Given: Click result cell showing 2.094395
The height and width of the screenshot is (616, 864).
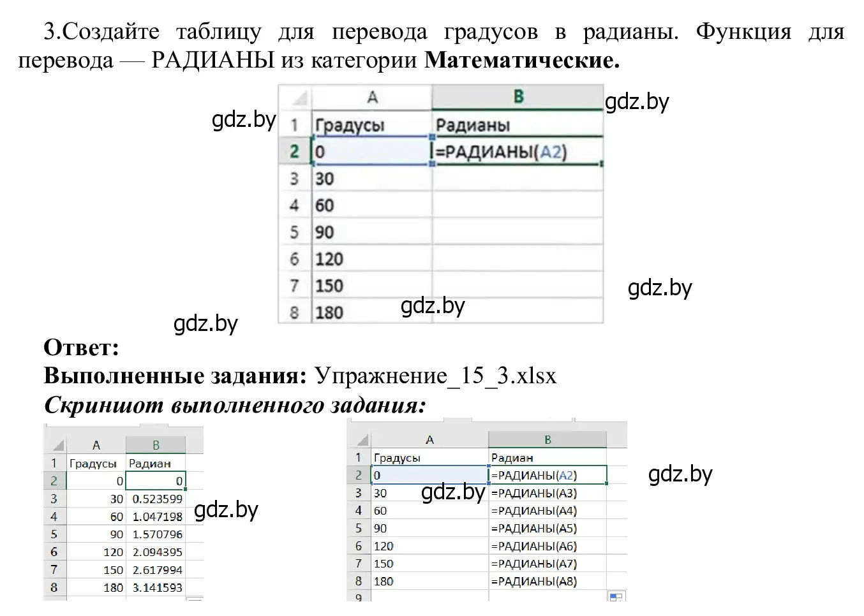Looking at the screenshot, I should (156, 552).
